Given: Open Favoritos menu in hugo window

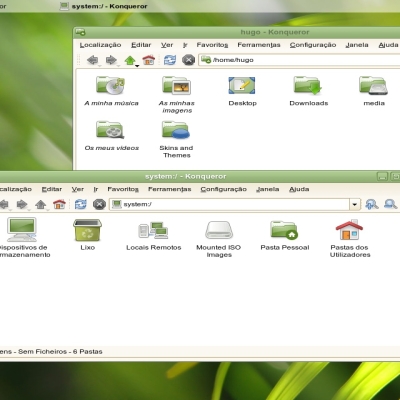Looking at the screenshot, I should (212, 45).
